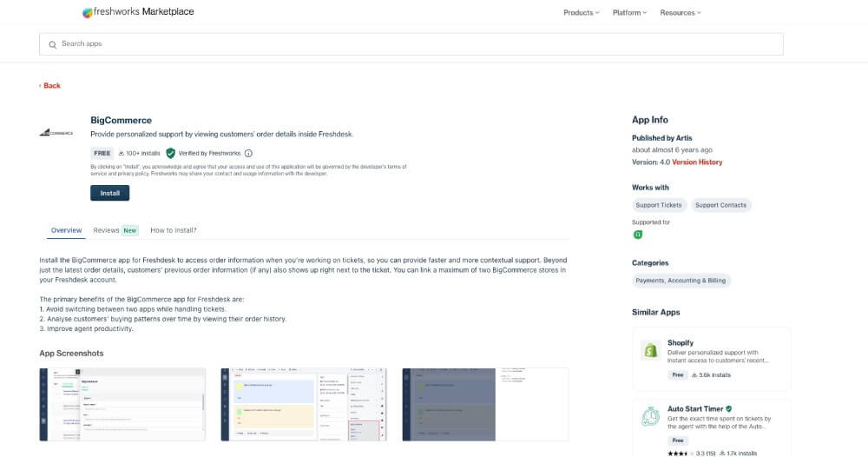Open the Payments, Accounting & Billing category

(681, 281)
